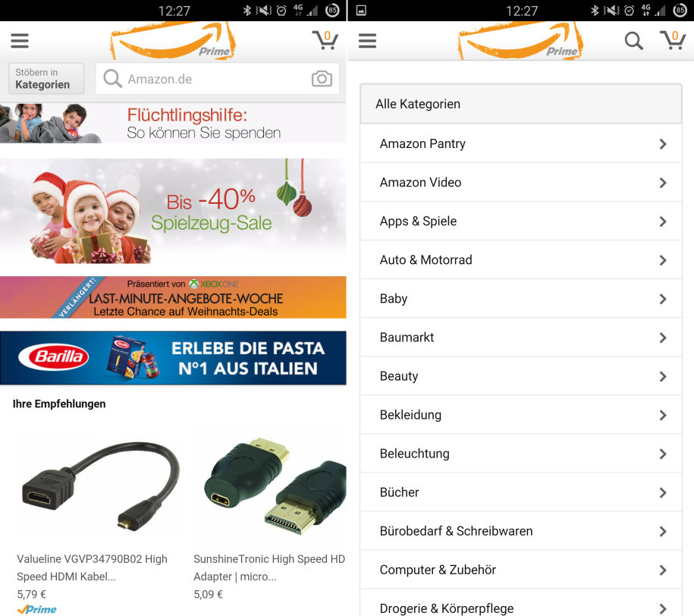The height and width of the screenshot is (616, 694).
Task: Open the Spielzeug-Sale promo banner
Action: point(173,212)
